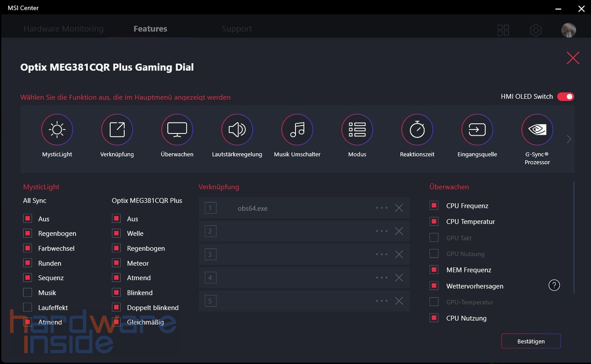Open the three-dot menu for shortcut slot 2
The width and height of the screenshot is (591, 364).
[x=381, y=231]
